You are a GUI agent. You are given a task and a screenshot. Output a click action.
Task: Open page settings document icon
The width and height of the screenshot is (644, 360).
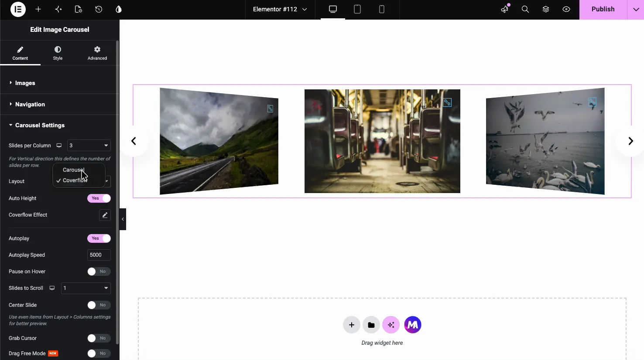79,9
